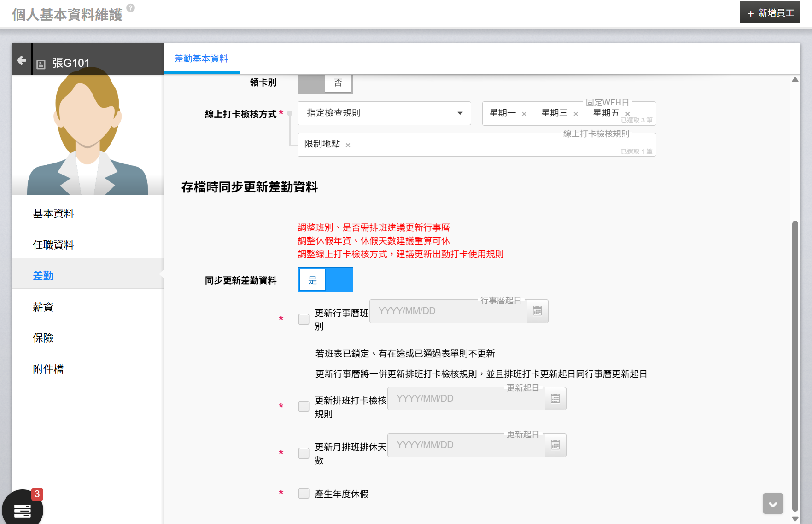The image size is (812, 524).
Task: Select the 差勤基本資料 tab
Action: coord(201,58)
